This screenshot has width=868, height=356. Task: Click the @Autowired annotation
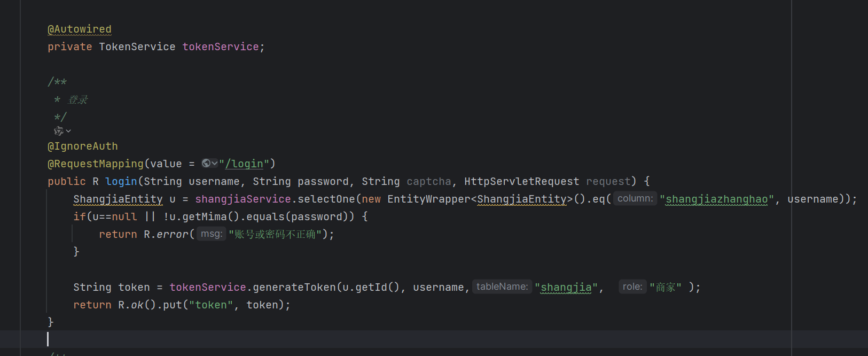pos(80,29)
